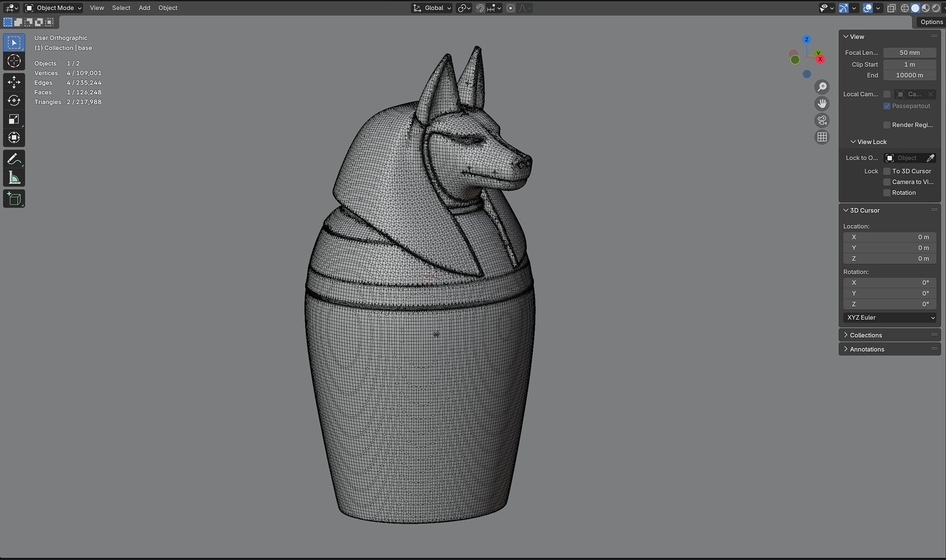Image resolution: width=946 pixels, height=560 pixels.
Task: Open the snapping options dropdown
Action: [x=494, y=8]
